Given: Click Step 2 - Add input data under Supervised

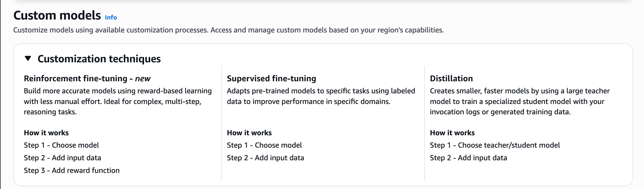Looking at the screenshot, I should coord(265,158).
